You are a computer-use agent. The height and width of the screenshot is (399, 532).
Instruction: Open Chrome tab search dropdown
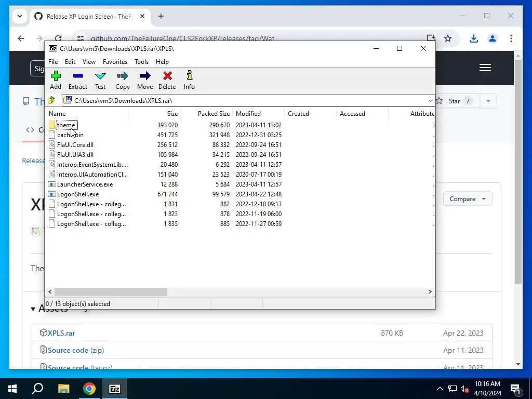tap(20, 16)
